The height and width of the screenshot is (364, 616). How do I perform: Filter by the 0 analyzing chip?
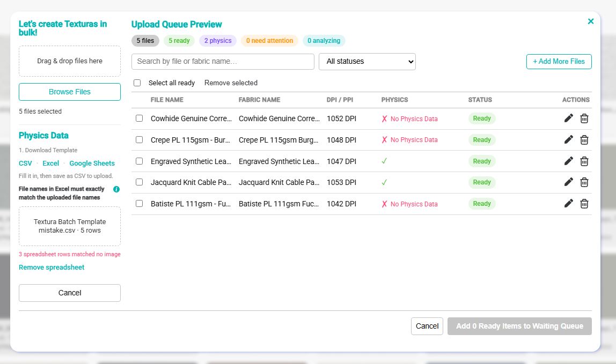coord(324,40)
